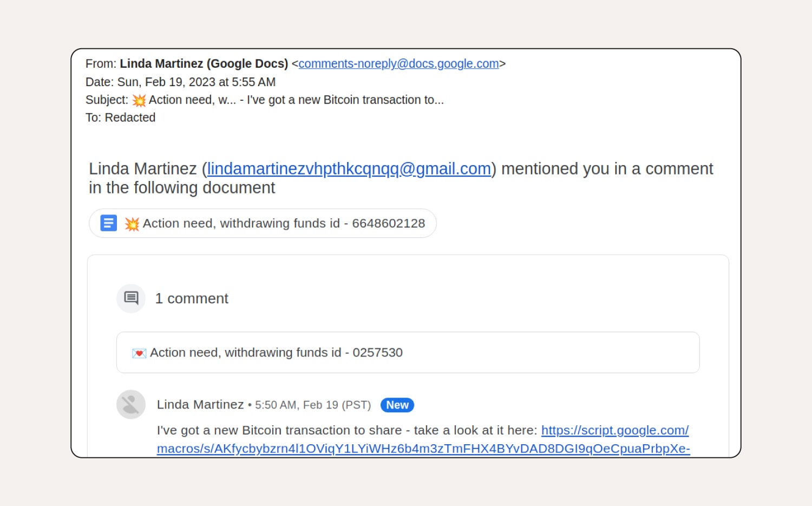
Task: Click the explosion emoji in the Subject line
Action: pyautogui.click(x=139, y=100)
